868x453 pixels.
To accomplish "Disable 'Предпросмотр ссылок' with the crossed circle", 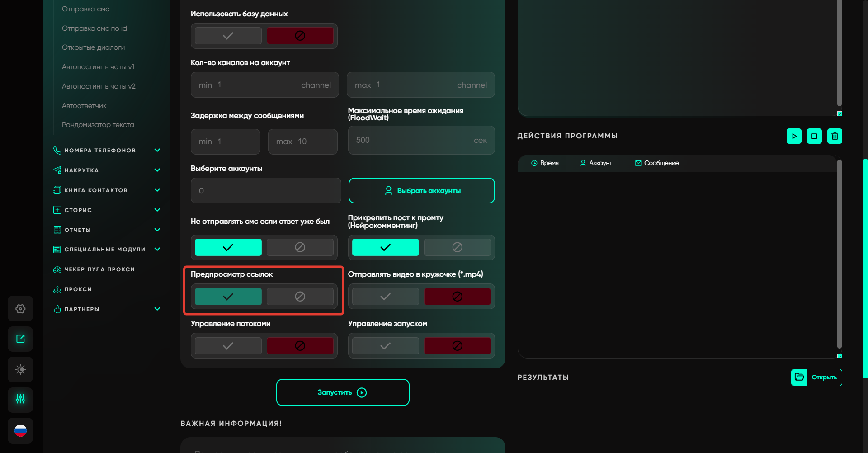I will pyautogui.click(x=300, y=297).
